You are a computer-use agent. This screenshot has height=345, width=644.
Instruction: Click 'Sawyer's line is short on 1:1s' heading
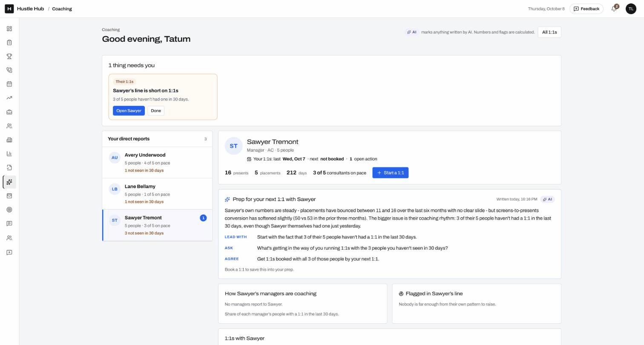pyautogui.click(x=145, y=91)
